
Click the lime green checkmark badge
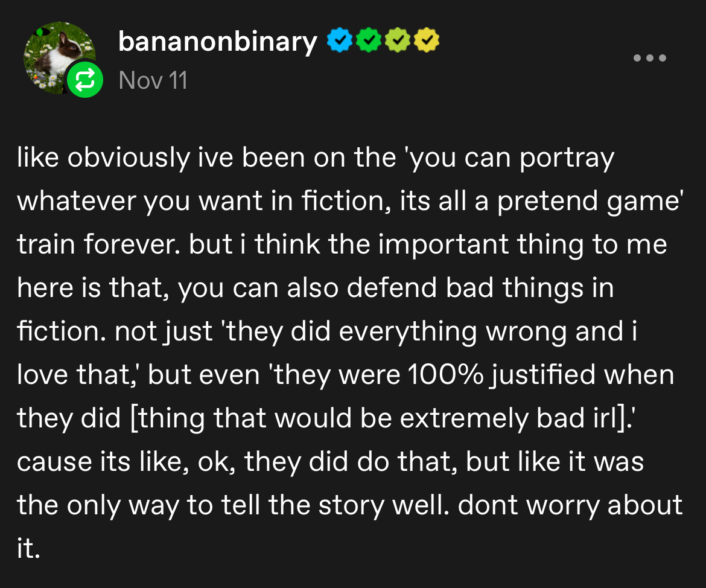[396, 41]
